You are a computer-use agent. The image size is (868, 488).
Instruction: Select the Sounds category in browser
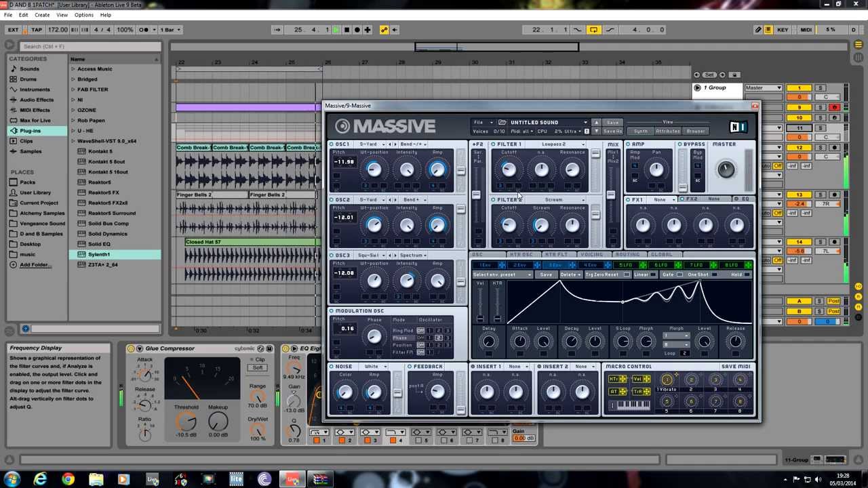[29, 69]
